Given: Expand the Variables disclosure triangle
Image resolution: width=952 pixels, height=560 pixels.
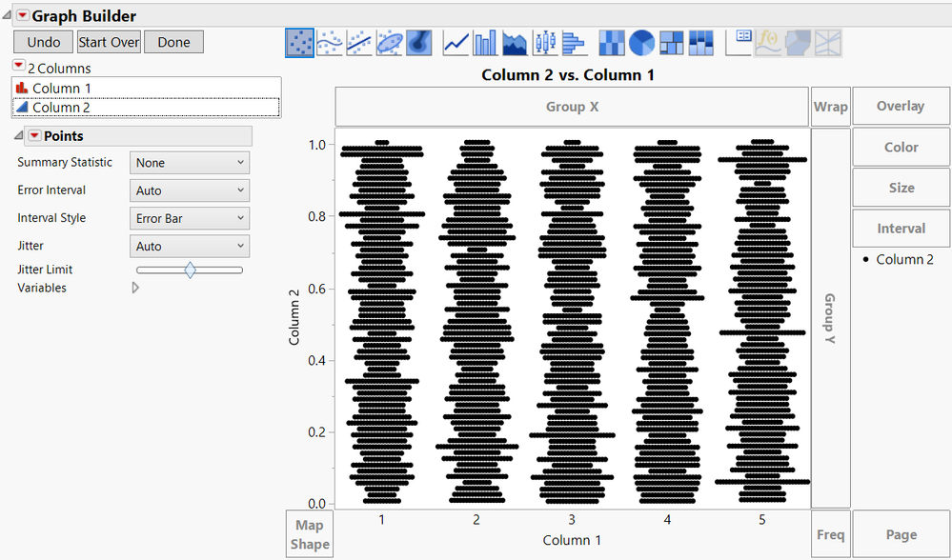Looking at the screenshot, I should coord(135,288).
